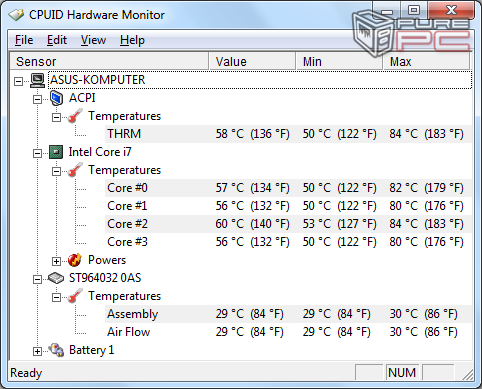Select the Assembly sensor row

pyautogui.click(x=288, y=314)
